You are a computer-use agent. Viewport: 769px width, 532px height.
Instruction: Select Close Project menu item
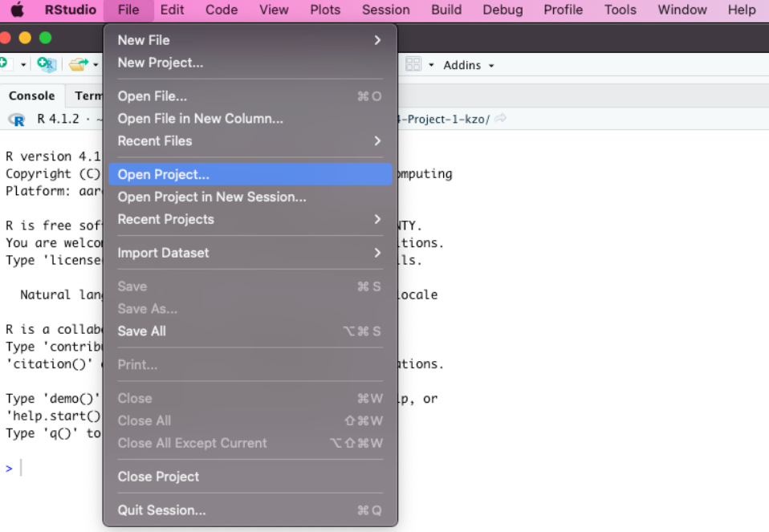pos(250,477)
